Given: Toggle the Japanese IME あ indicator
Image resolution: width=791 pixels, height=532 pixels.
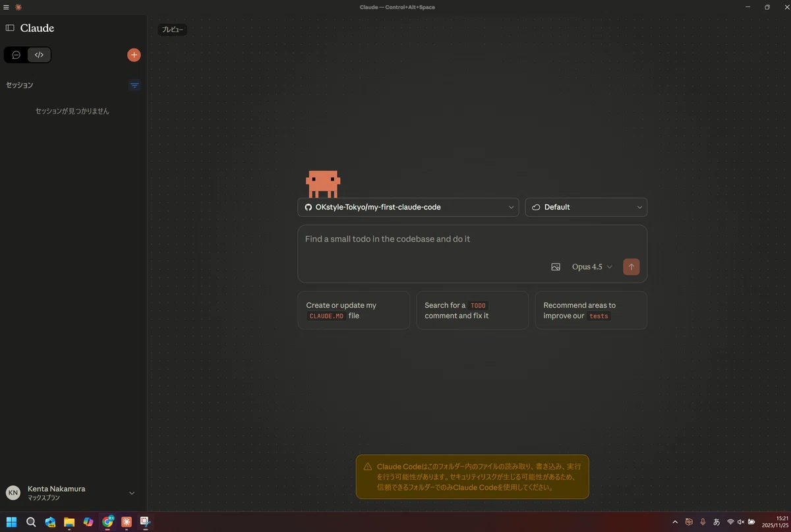Looking at the screenshot, I should coord(717,522).
